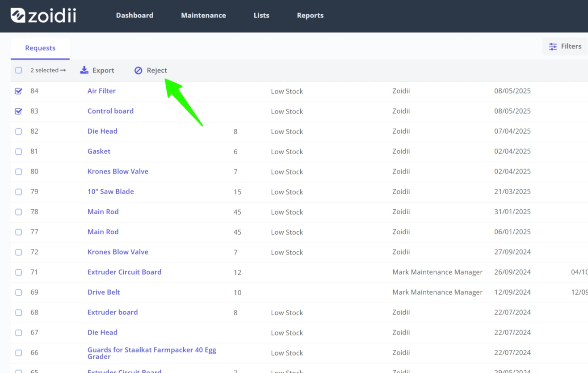Open Krones Blow Valve request 80
This screenshot has height=373, width=588.
tap(118, 171)
